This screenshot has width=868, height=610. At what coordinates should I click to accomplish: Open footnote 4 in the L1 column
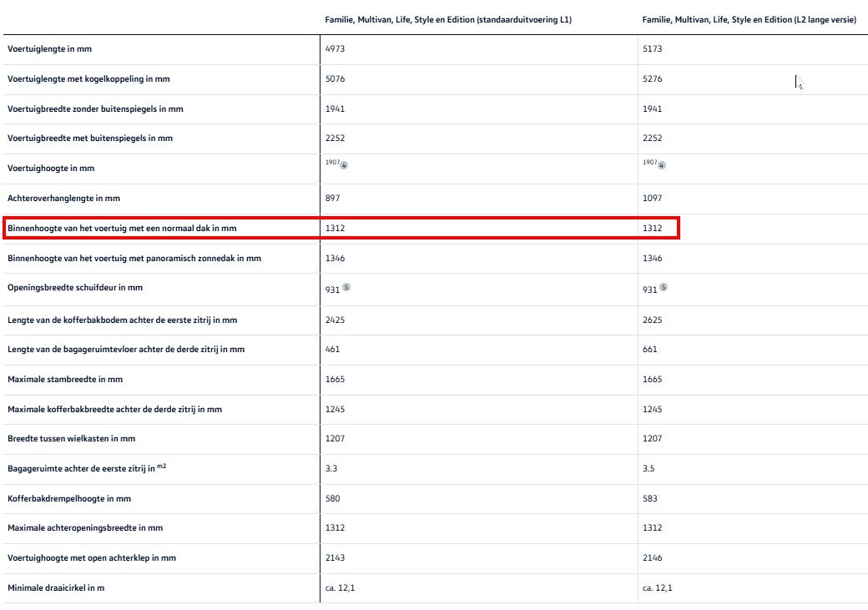click(x=344, y=165)
